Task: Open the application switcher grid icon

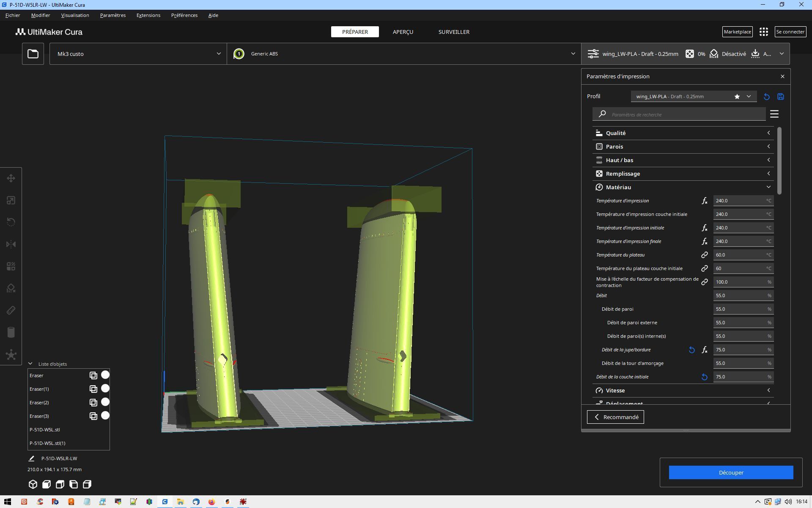Action: point(763,32)
